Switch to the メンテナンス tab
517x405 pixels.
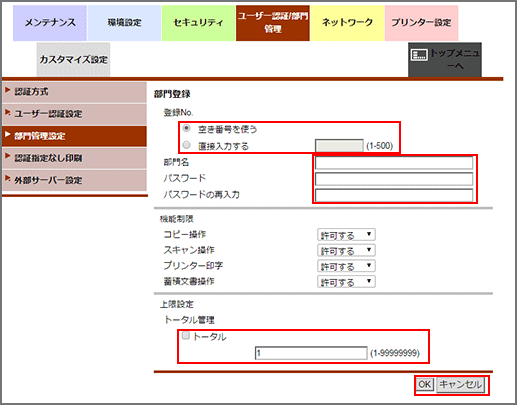click(50, 23)
